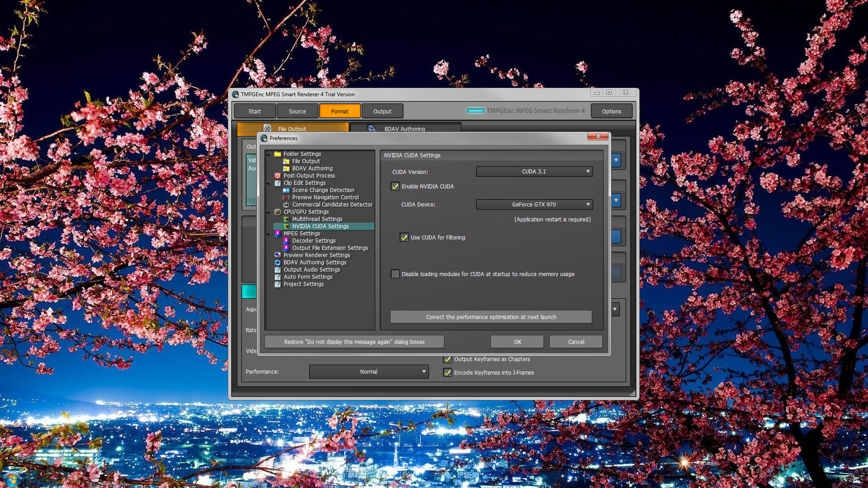Click Cancel in the Preferences dialog
The height and width of the screenshot is (488, 868).
576,342
